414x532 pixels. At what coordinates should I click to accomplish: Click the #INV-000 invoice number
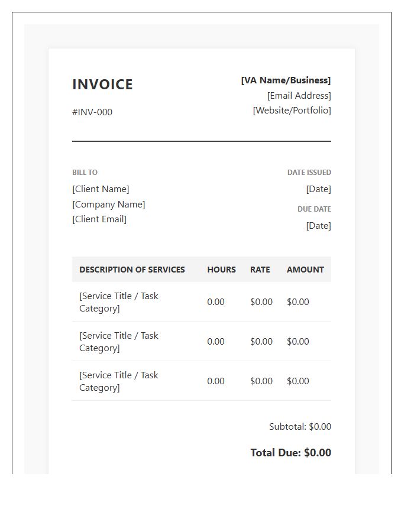(92, 112)
